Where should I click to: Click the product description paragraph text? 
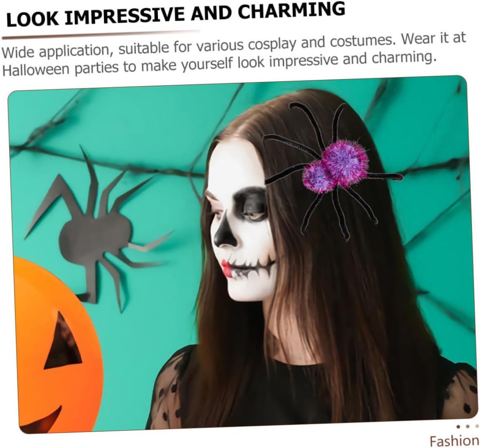pos(234,55)
